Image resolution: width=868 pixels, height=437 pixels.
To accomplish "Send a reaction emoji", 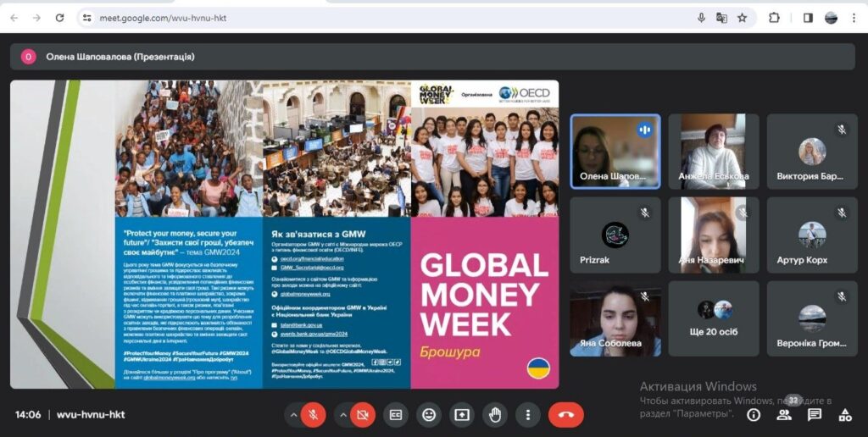I will coord(429,415).
